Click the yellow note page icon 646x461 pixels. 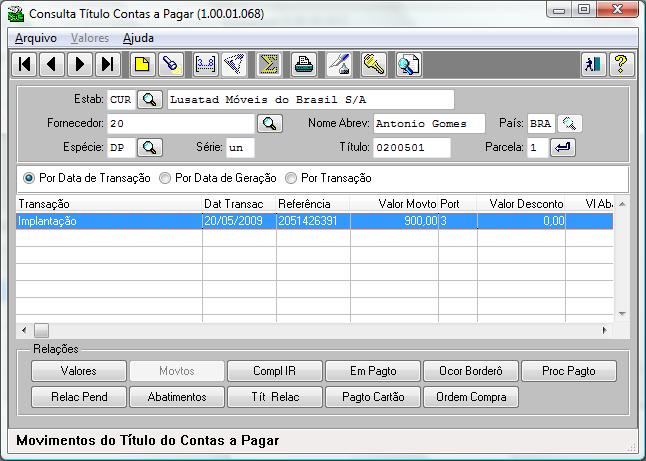click(143, 64)
